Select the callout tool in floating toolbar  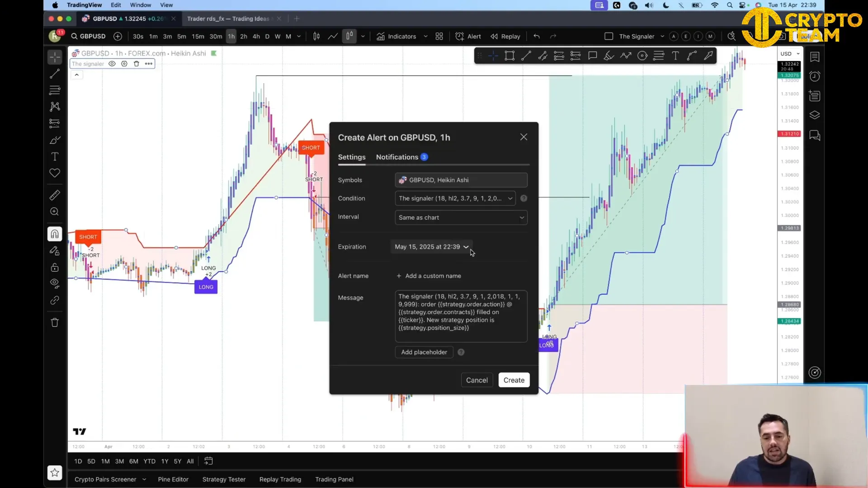[x=592, y=56]
